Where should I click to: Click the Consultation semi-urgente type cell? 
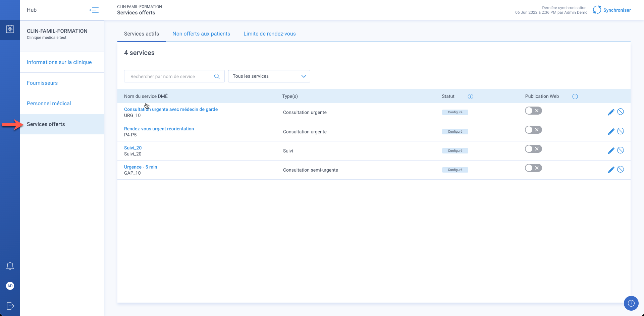311,170
